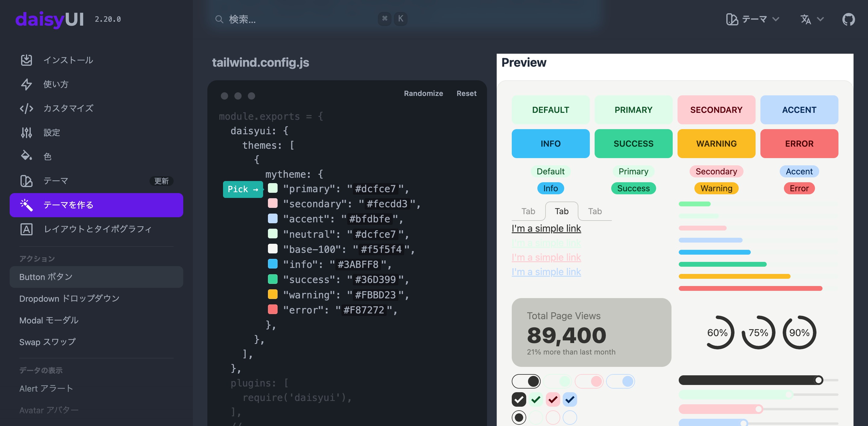Click the paint bucket icon beside 色
This screenshot has height=426, width=868.
click(26, 156)
